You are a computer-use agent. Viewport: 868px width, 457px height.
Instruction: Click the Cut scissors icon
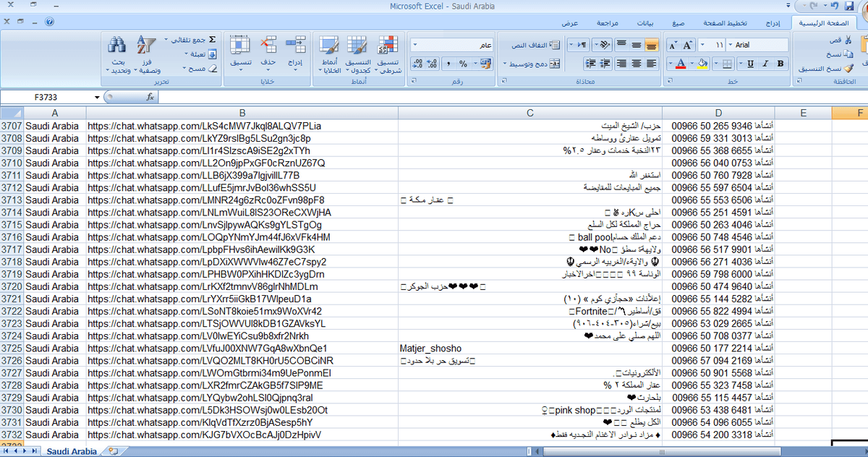coord(847,40)
